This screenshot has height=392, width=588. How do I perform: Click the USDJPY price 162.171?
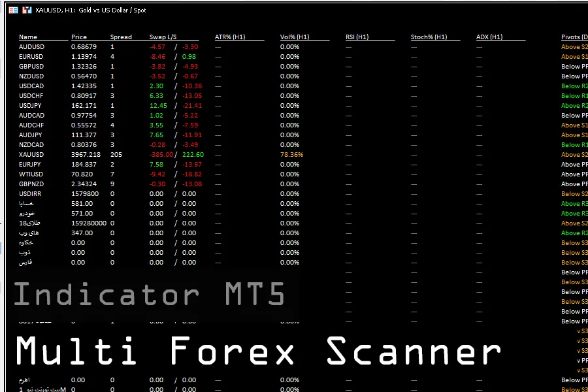83,105
